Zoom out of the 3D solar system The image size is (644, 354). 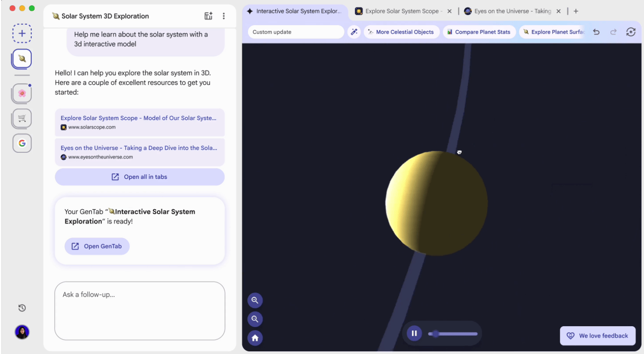tap(255, 319)
